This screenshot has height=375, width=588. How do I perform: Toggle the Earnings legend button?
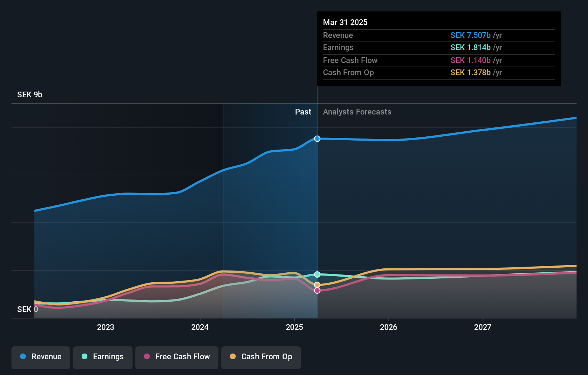103,357
